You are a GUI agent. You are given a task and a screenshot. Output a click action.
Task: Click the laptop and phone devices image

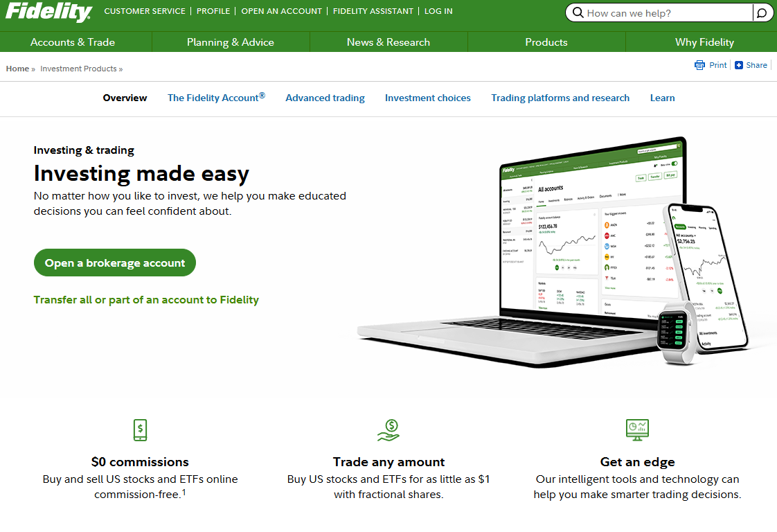tap(553, 252)
